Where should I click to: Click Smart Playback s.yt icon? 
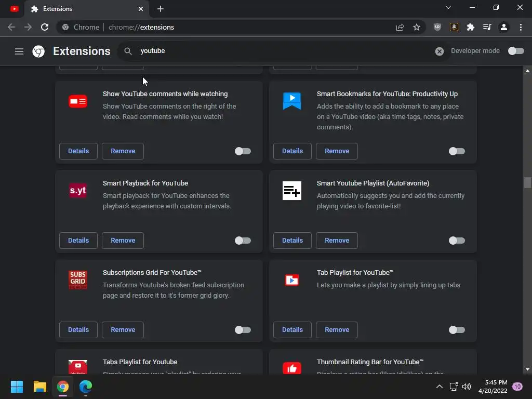78,190
